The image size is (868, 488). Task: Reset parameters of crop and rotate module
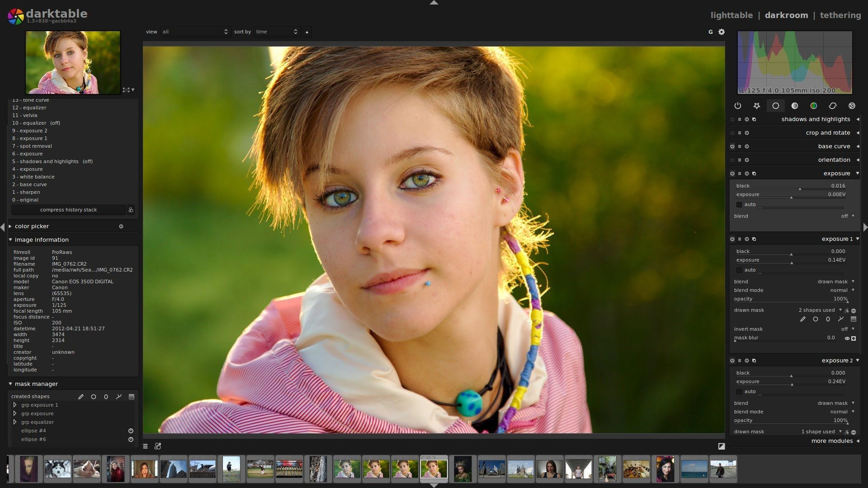point(747,133)
